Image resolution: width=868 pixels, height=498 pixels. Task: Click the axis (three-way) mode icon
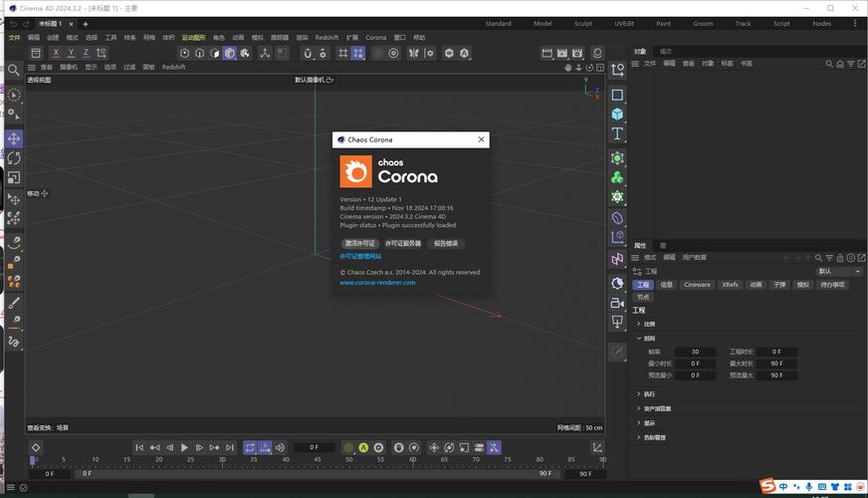pyautogui.click(x=265, y=53)
